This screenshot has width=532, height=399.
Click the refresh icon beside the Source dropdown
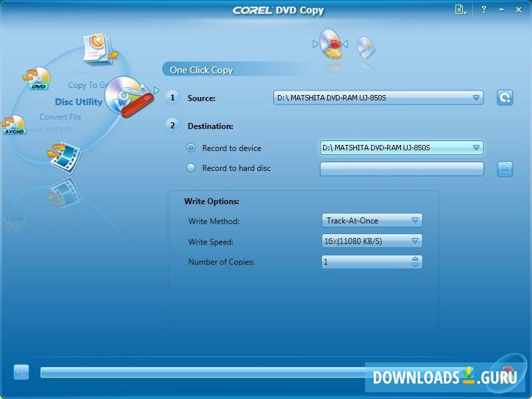pyautogui.click(x=505, y=96)
